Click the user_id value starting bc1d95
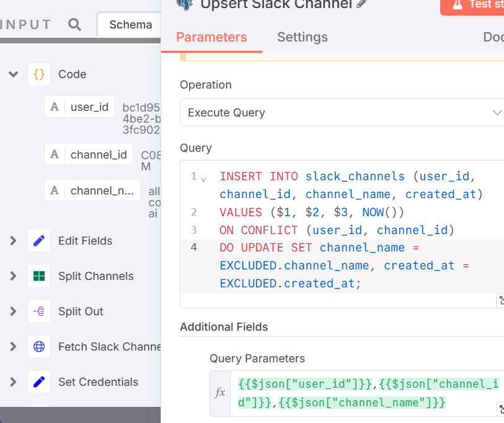 (x=141, y=118)
